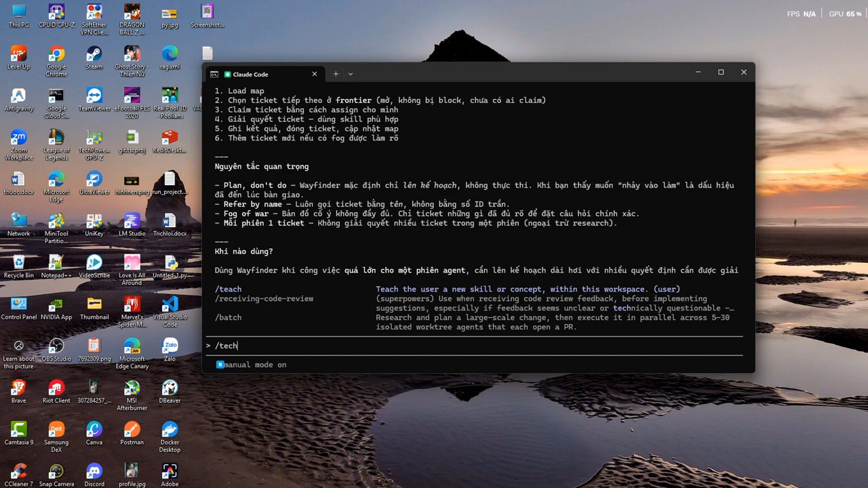This screenshot has width=868, height=488.
Task: Close the Claude Code tab
Action: (x=315, y=74)
